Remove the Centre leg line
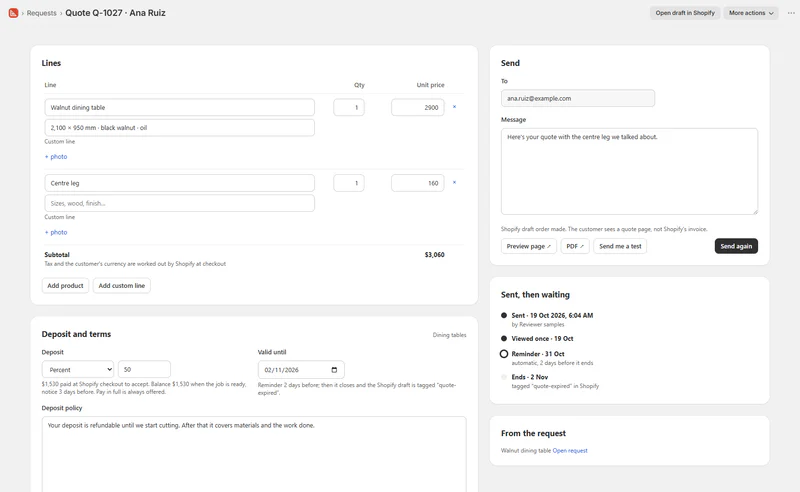800x492 pixels. 454,183
